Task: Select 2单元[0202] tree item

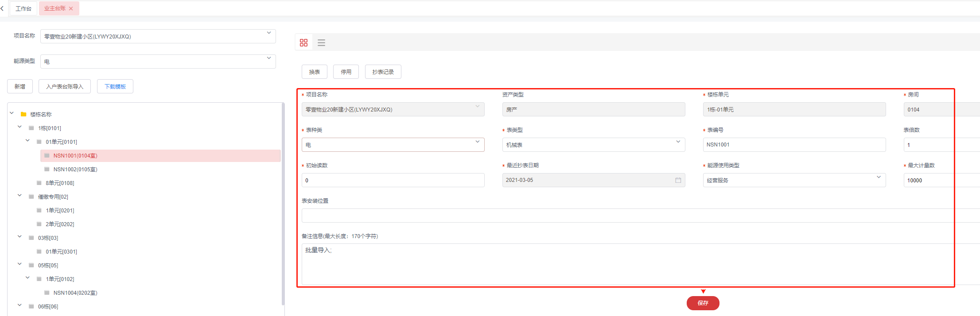Action: click(x=60, y=224)
